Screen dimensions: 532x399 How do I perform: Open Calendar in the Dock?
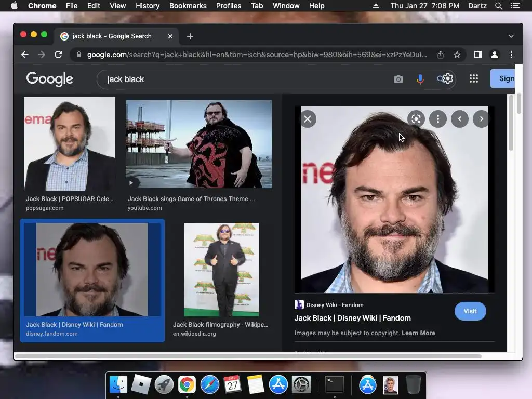tap(232, 385)
